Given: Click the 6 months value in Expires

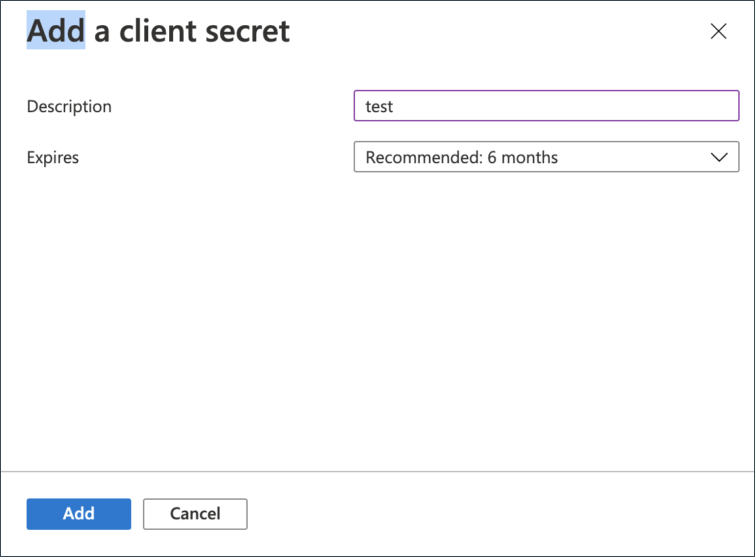Looking at the screenshot, I should (x=522, y=157).
